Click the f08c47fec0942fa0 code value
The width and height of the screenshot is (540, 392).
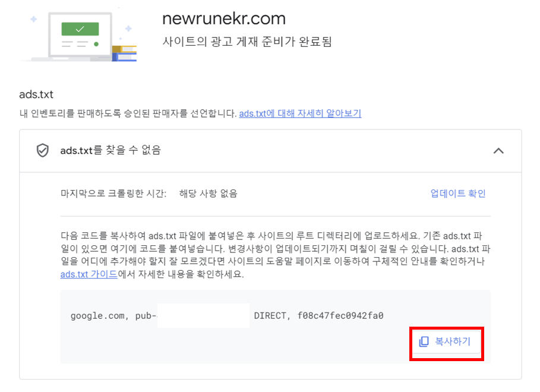(x=340, y=315)
